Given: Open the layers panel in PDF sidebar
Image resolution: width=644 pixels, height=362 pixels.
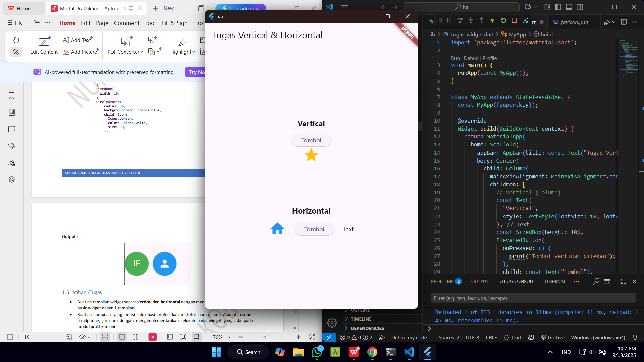Looking at the screenshot, I should coord(12,179).
